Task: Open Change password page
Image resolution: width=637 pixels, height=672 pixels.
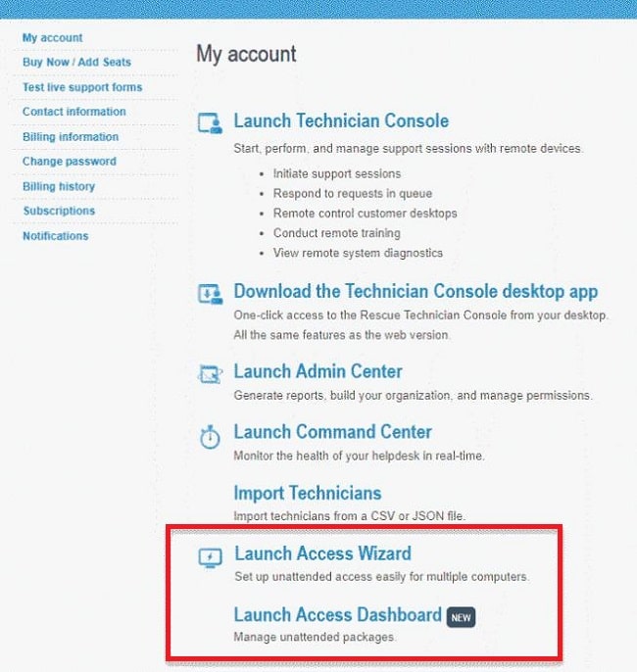Action: pyautogui.click(x=69, y=162)
